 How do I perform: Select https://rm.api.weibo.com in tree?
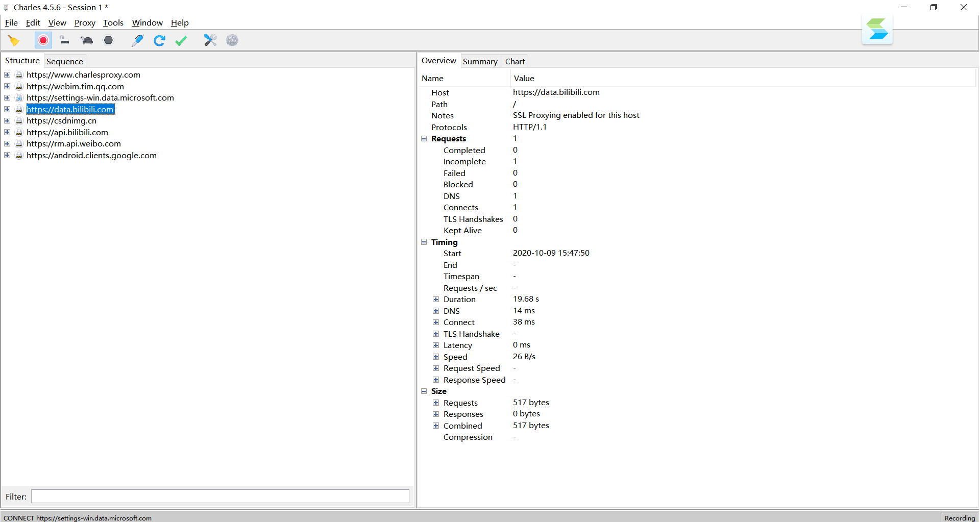point(73,143)
